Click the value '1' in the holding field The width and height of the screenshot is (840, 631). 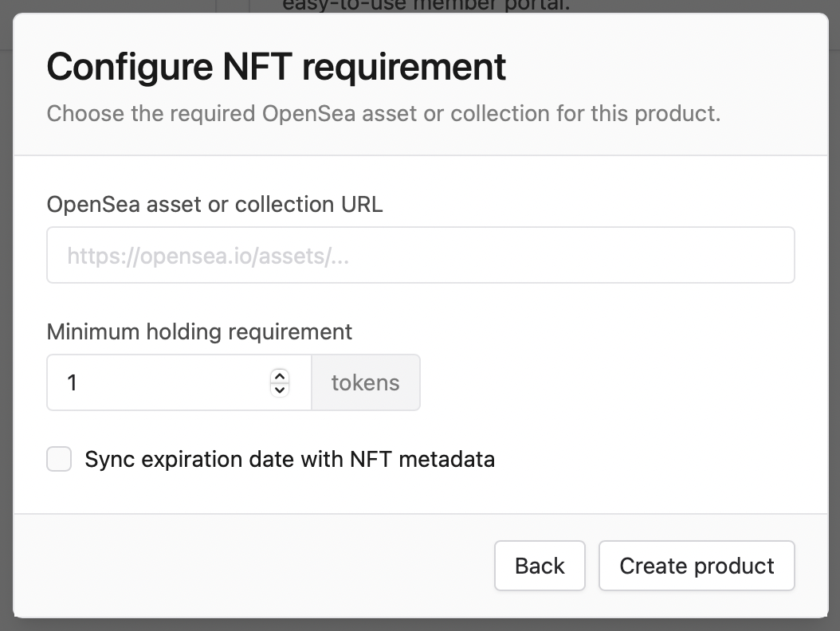(73, 383)
